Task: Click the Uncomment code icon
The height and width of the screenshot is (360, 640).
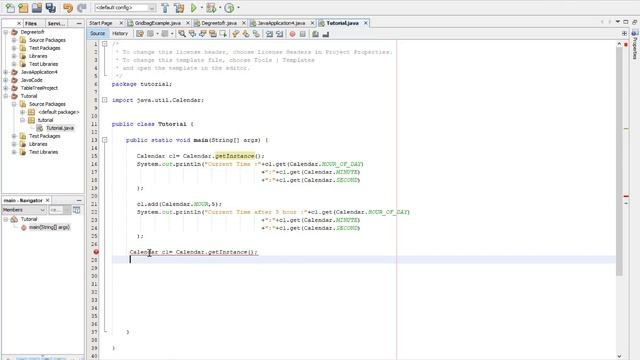Action: pyautogui.click(x=326, y=34)
